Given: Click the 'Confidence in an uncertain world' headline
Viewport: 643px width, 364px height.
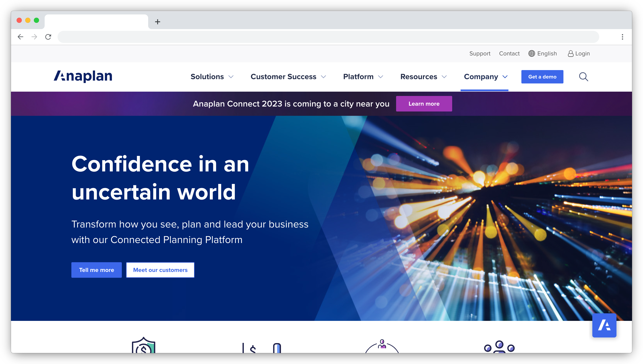Looking at the screenshot, I should [160, 178].
